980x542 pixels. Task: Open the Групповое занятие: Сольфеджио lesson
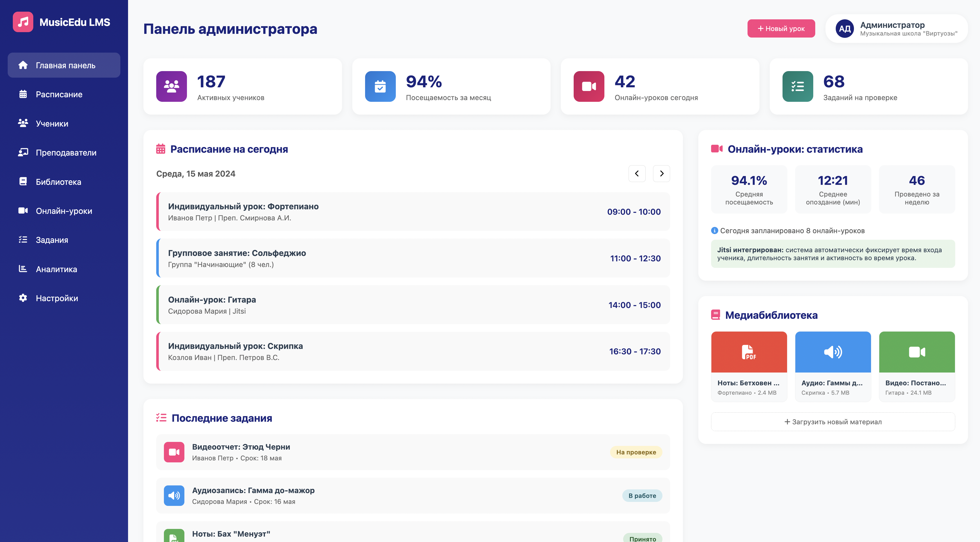click(x=413, y=258)
